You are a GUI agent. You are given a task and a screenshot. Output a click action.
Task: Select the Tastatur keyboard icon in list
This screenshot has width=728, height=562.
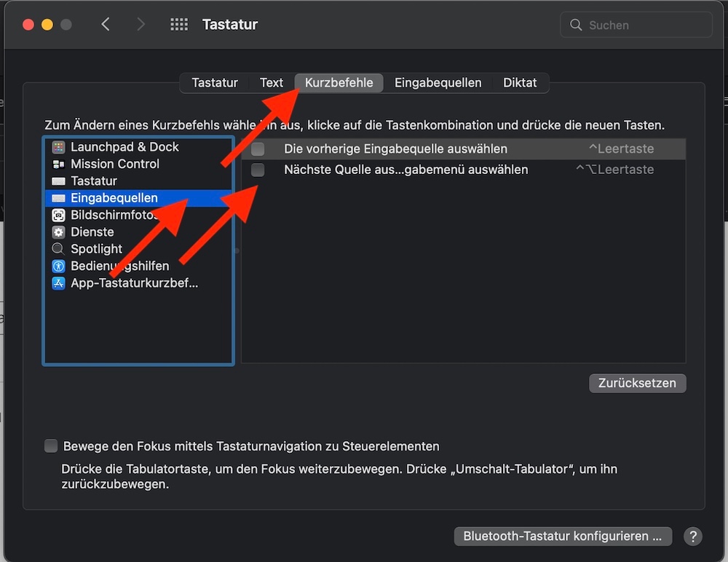(x=59, y=181)
